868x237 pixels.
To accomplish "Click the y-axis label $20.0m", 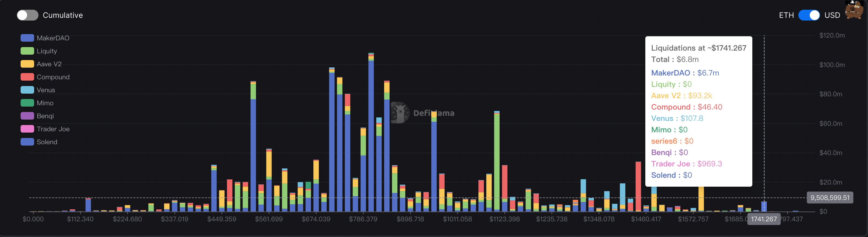I will point(831,182).
